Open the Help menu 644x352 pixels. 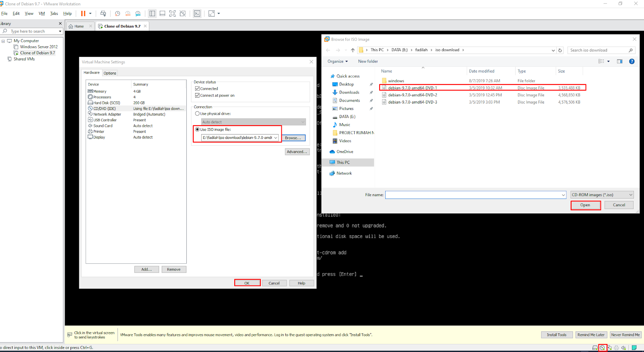(68, 13)
